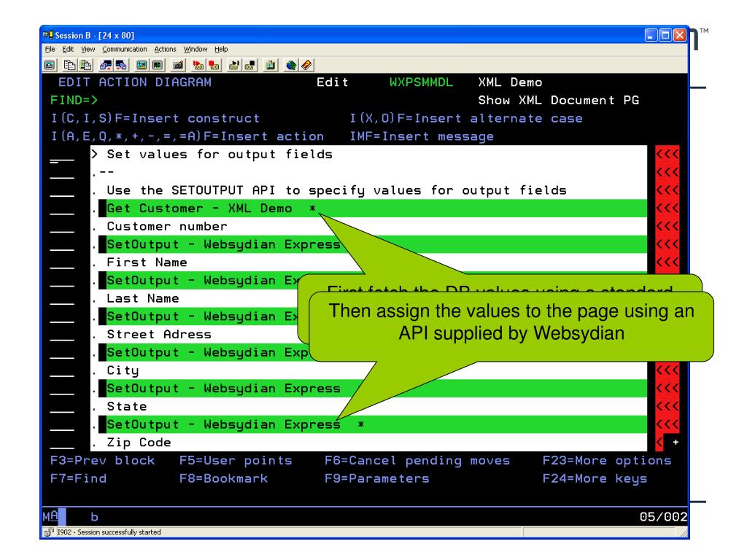Click option field beside Street Adress row

click(x=62, y=335)
